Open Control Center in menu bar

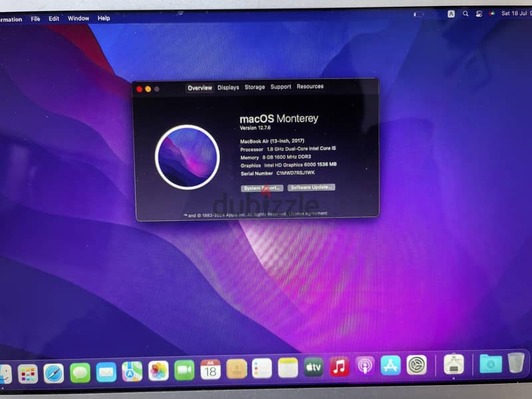(x=479, y=13)
